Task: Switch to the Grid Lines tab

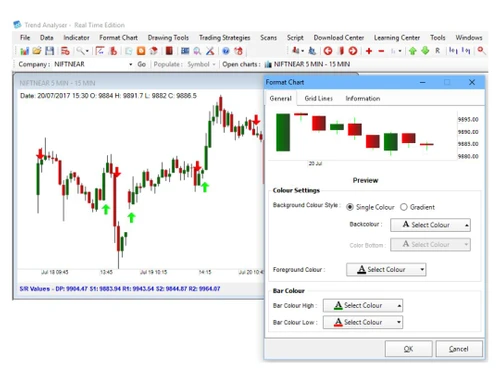Action: (x=318, y=98)
